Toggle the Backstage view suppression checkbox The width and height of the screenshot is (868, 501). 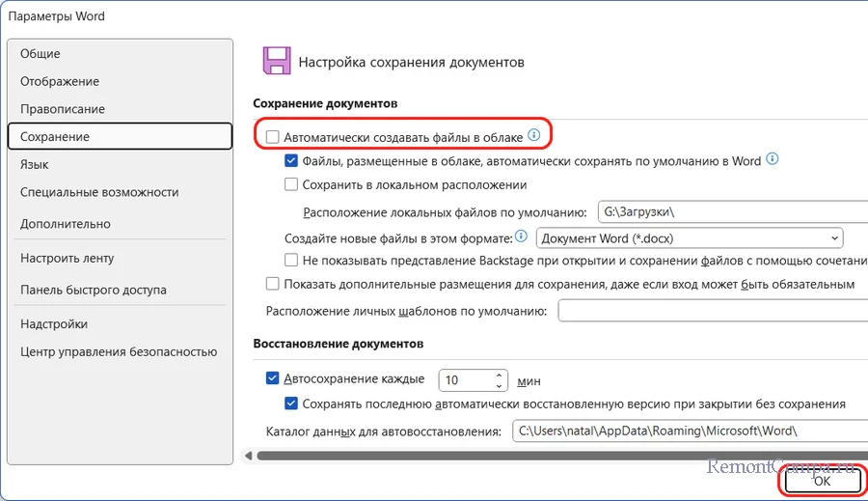coord(291,260)
